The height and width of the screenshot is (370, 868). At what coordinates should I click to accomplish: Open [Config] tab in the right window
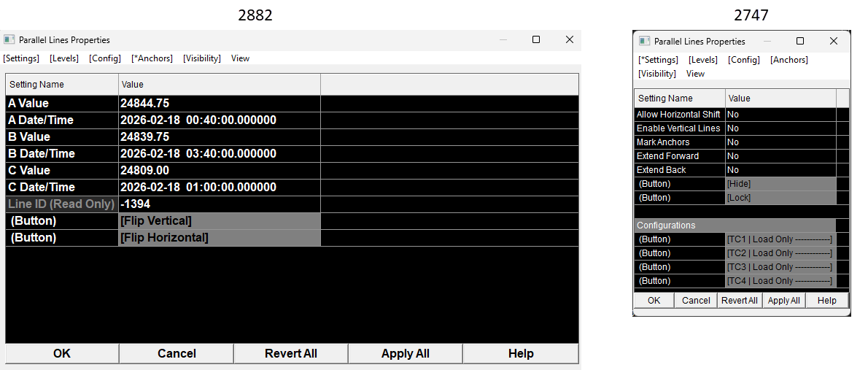[744, 60]
